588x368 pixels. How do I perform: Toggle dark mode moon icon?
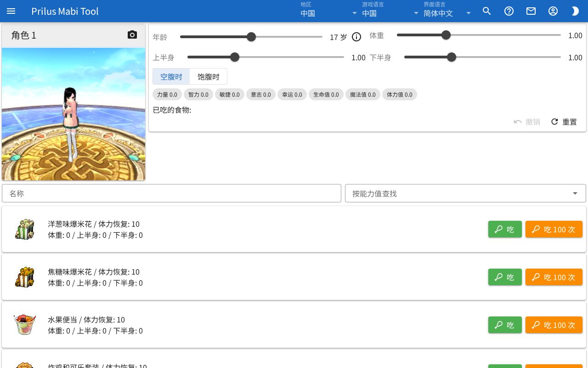[575, 11]
